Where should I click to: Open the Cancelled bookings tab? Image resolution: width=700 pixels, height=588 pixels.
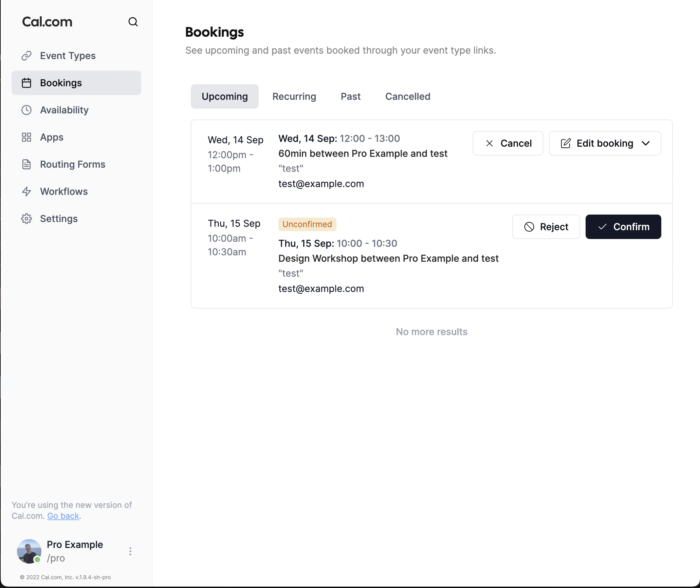(x=407, y=96)
